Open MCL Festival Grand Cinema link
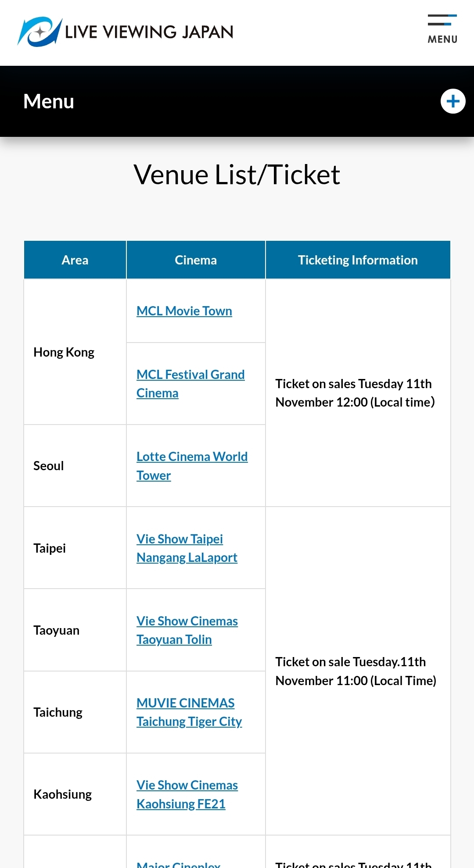This screenshot has width=474, height=868. [190, 384]
